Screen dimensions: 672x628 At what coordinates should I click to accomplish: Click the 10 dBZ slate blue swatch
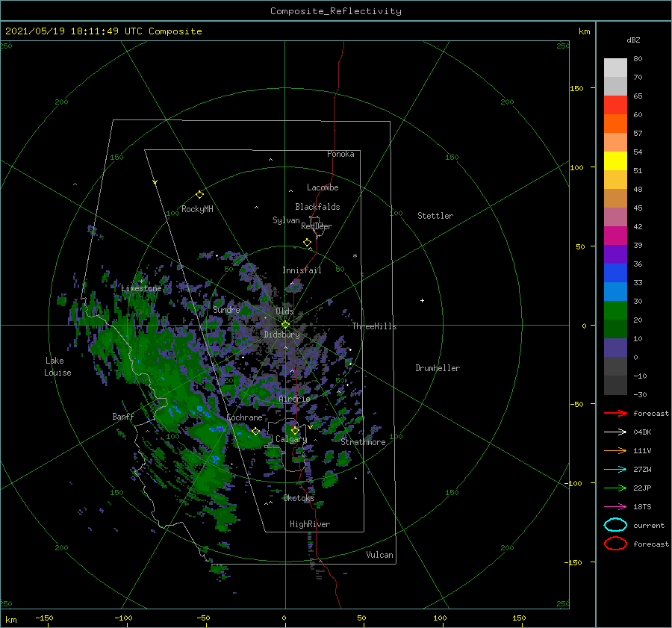tap(615, 347)
